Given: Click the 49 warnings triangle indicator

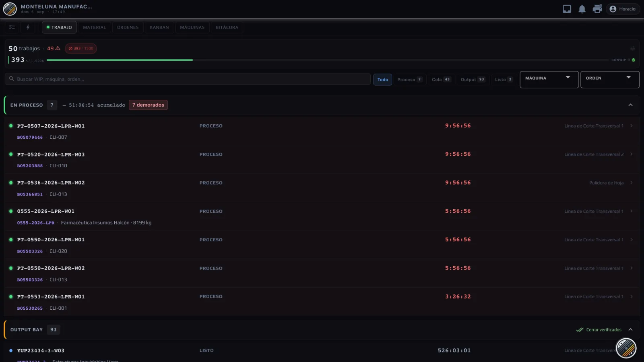Looking at the screenshot, I should click(54, 48).
